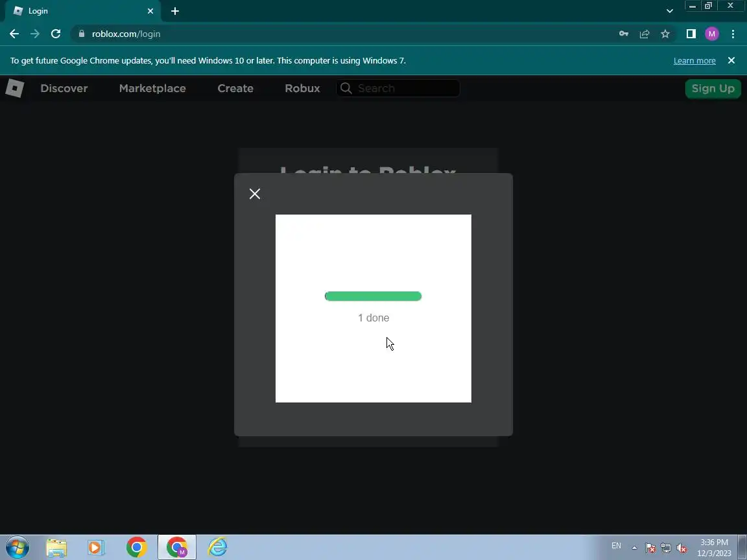The width and height of the screenshot is (747, 560).
Task: Open the Robux page
Action: point(303,88)
